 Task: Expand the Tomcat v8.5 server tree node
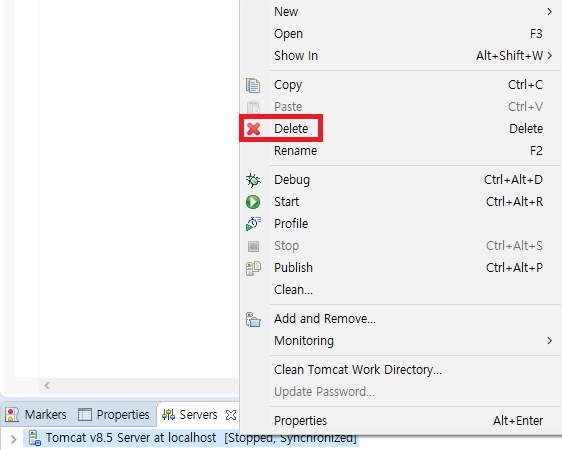(13, 439)
